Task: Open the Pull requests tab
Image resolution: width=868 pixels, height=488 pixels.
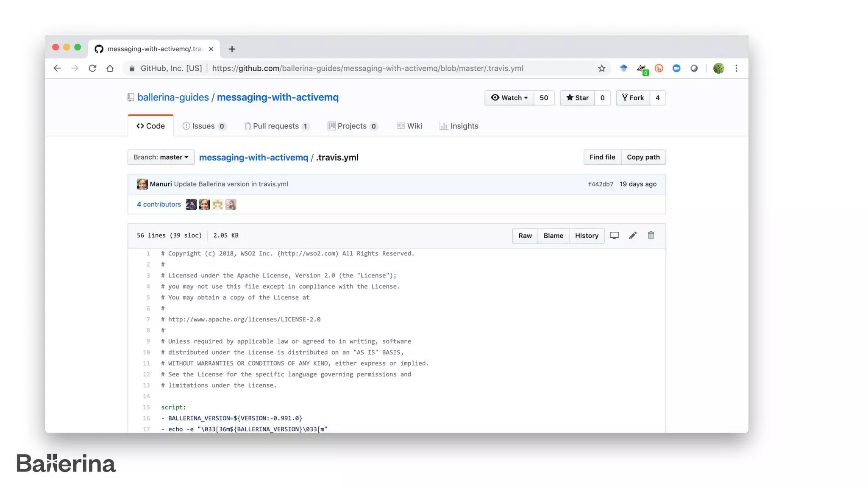Action: [276, 126]
